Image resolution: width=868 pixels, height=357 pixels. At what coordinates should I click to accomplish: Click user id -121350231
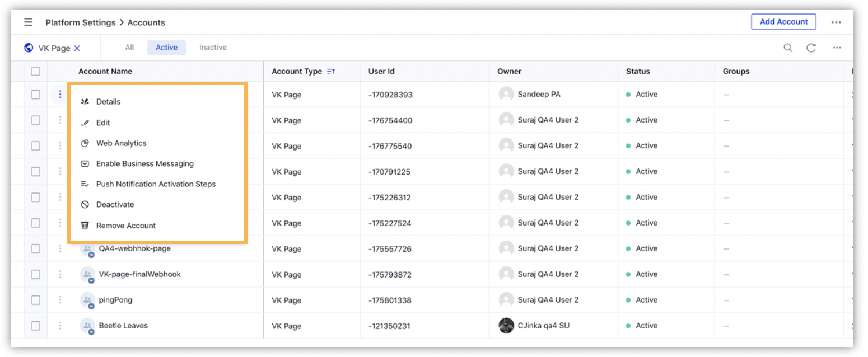390,326
